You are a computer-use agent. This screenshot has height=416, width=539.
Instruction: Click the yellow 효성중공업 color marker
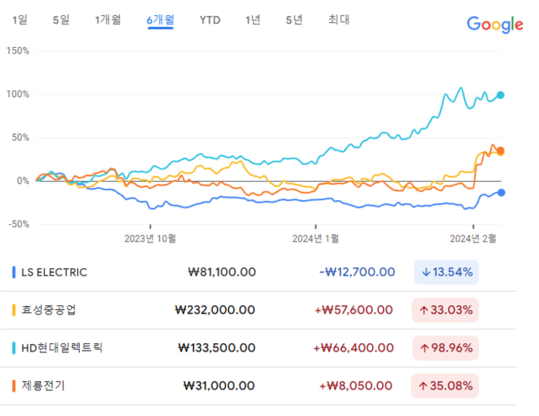(14, 310)
